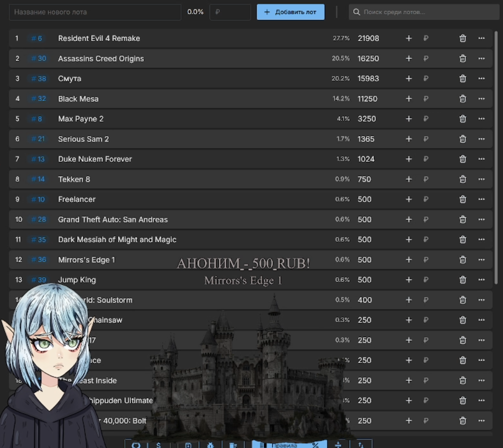503x448 pixels.
Task: Click the plus icon for Resident Evil 4 Remake
Action: [409, 38]
